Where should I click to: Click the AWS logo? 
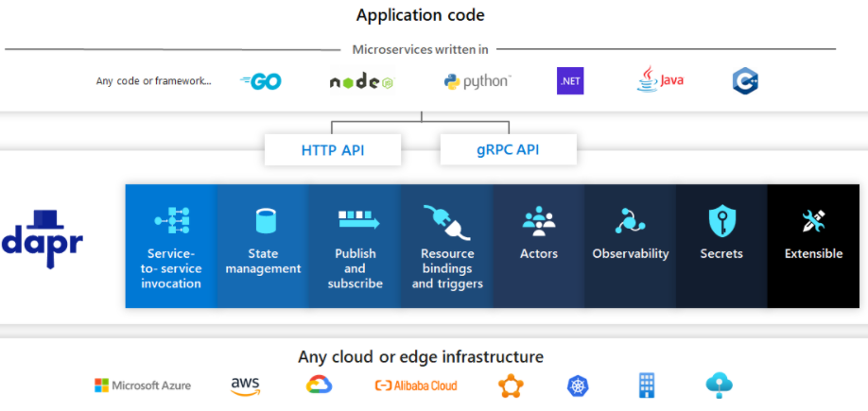point(245,386)
